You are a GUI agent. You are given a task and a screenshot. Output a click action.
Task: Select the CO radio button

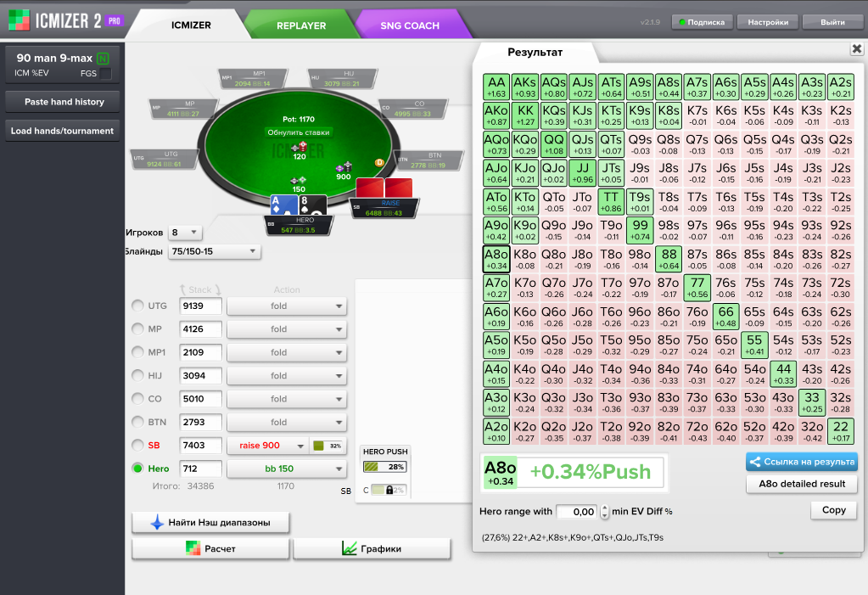pyautogui.click(x=137, y=399)
